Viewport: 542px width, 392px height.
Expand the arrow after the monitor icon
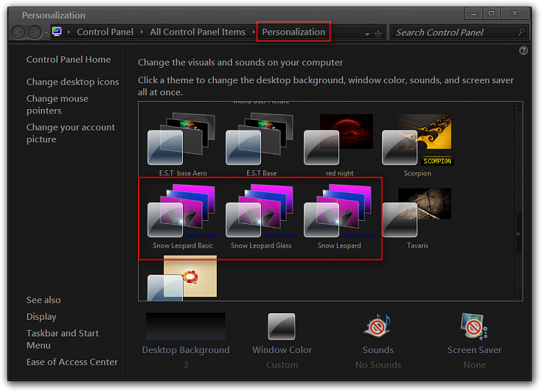coord(69,32)
